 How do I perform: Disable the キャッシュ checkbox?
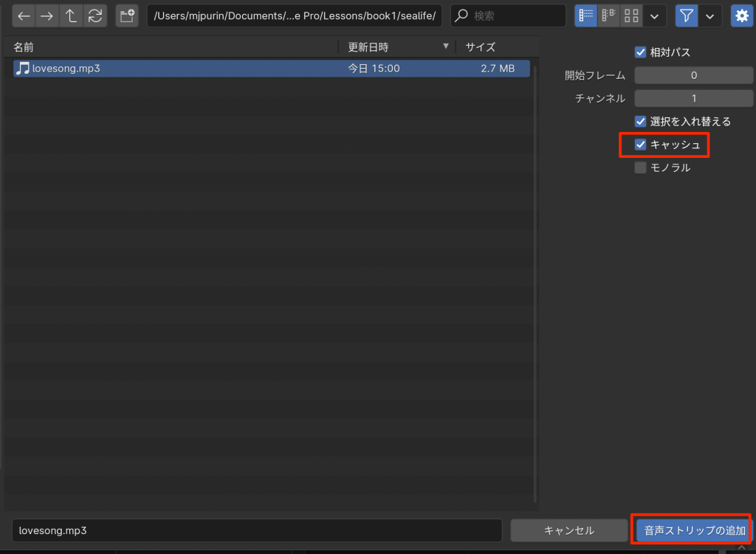[641, 145]
